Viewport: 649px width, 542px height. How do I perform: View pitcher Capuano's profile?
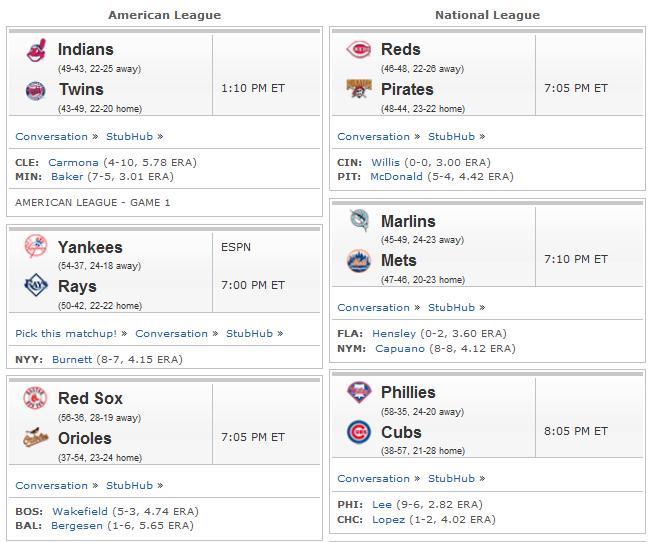[x=400, y=349]
